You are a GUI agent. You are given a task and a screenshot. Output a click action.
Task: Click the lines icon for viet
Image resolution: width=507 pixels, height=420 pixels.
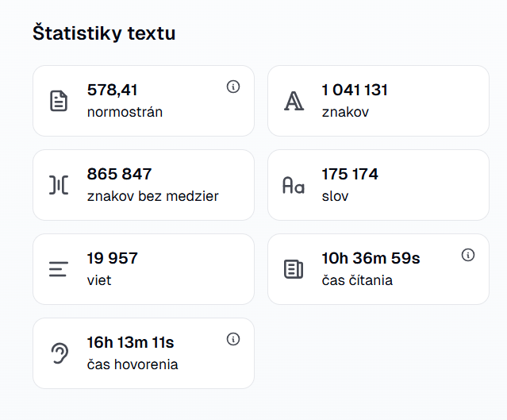click(x=59, y=269)
